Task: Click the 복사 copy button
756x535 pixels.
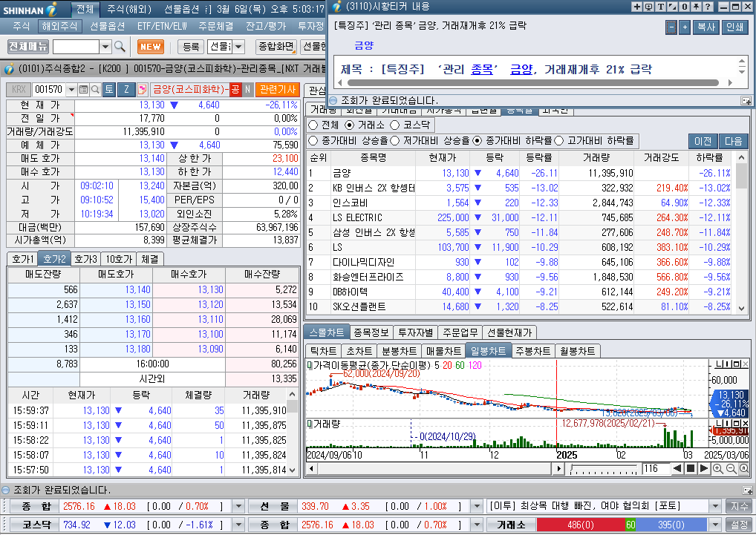Action: pyautogui.click(x=706, y=27)
